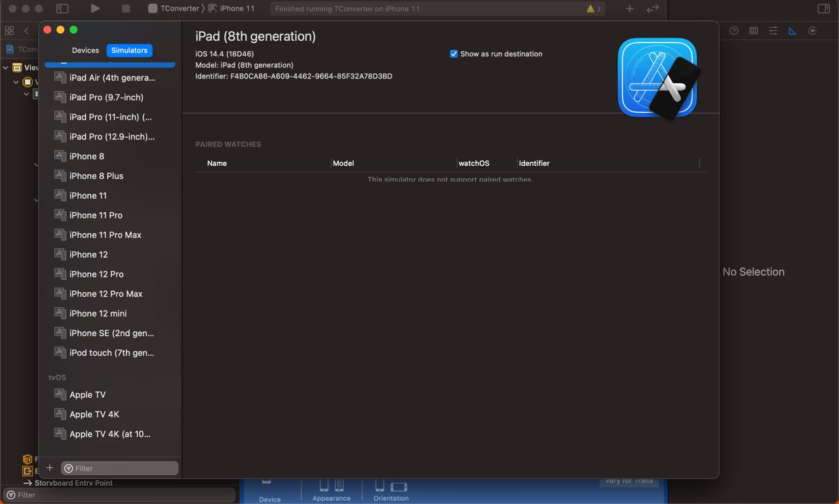Focus Xcode document outline Filter field
This screenshot has height=504, width=839.
pos(119,495)
